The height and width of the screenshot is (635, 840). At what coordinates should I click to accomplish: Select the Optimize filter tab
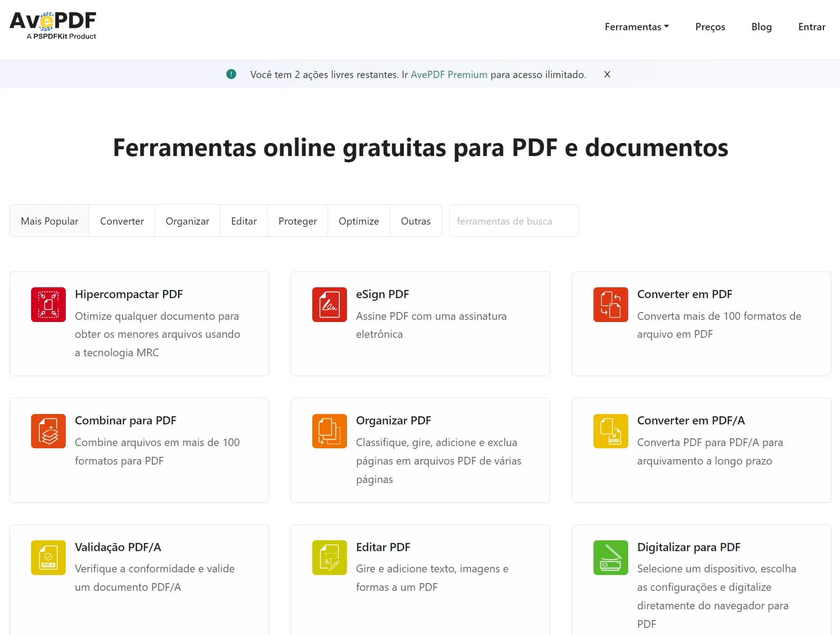[x=358, y=221]
